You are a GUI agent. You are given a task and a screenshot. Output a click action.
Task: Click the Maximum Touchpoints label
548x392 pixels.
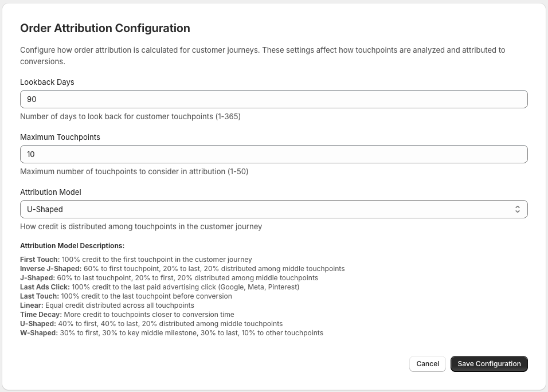(x=60, y=137)
